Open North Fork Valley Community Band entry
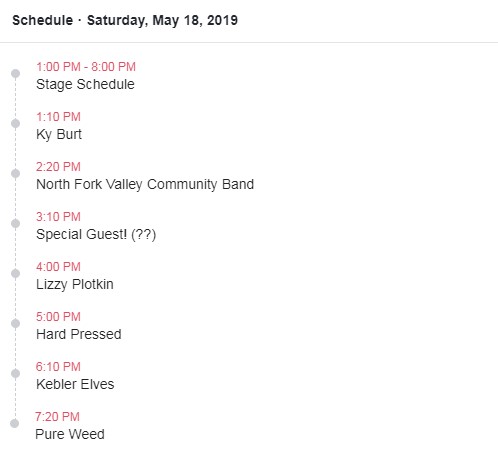The height and width of the screenshot is (453, 498). 145,184
